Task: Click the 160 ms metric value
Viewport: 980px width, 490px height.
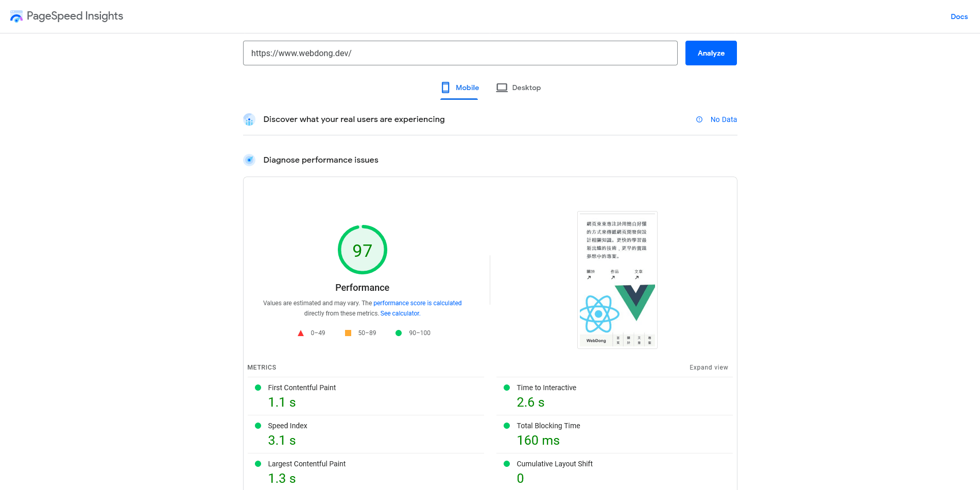Action: click(x=538, y=441)
